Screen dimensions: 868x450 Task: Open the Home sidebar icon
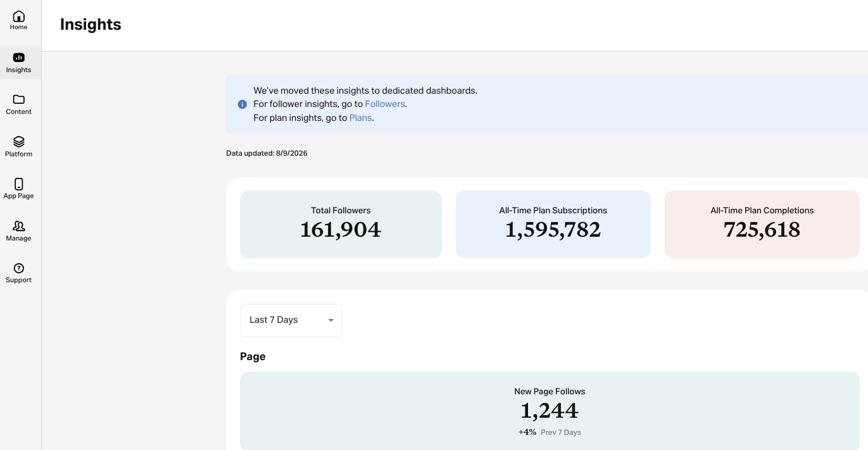coord(19,16)
